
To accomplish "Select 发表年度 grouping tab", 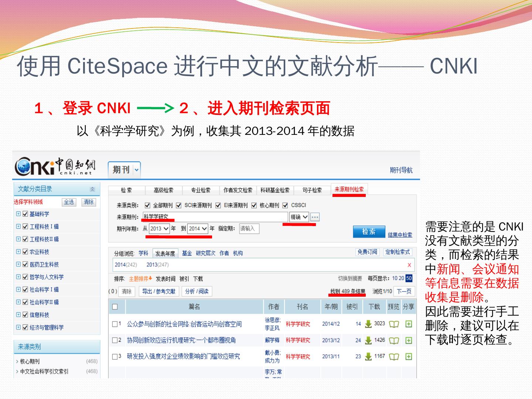I will coord(165,253).
